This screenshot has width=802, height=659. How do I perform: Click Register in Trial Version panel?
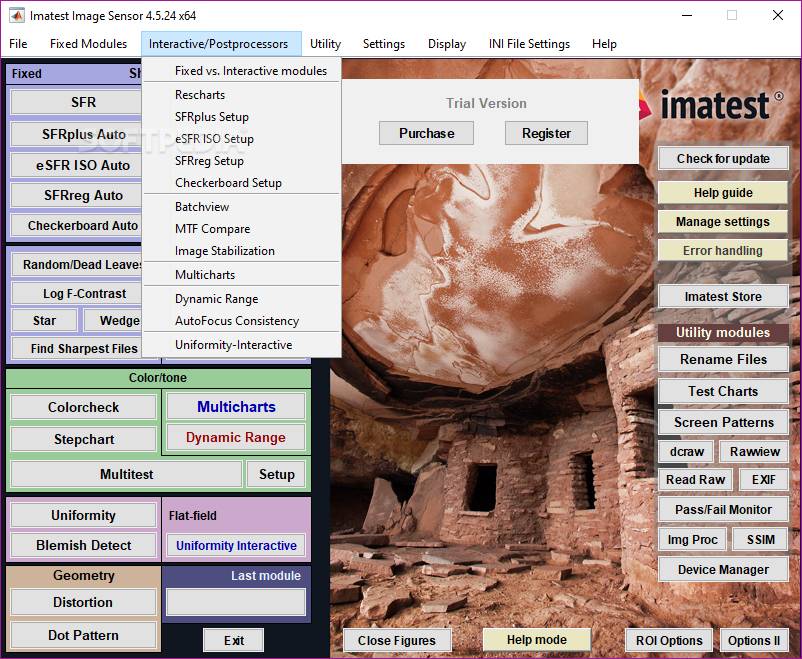click(x=546, y=133)
